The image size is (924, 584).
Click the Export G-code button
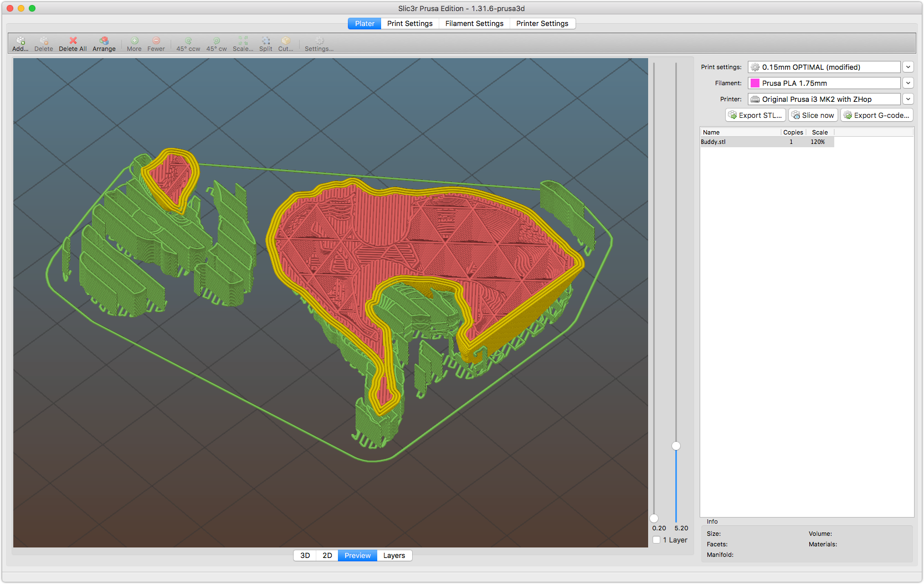click(876, 115)
